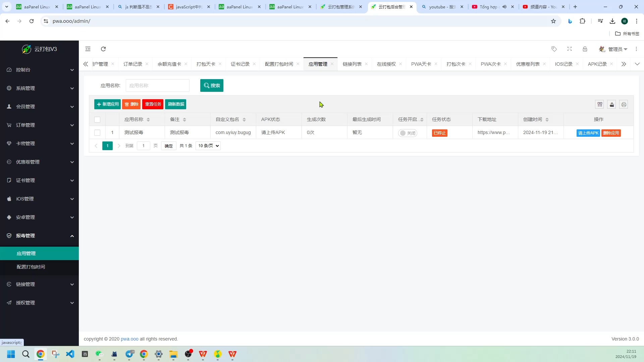Click the export data icon above the table
Image resolution: width=644 pixels, height=362 pixels.
(612, 104)
